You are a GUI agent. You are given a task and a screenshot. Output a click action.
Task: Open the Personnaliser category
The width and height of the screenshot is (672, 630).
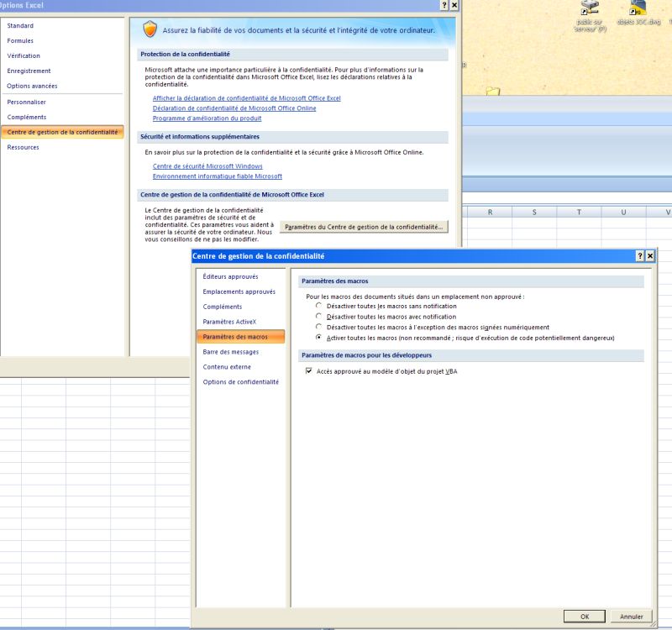(62, 102)
